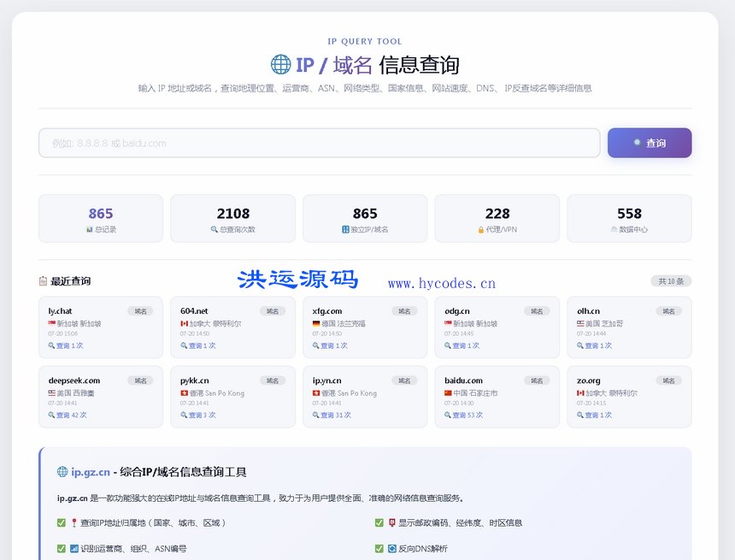Click Germany flag on xfg.com card
735x560 pixels.
click(x=316, y=324)
